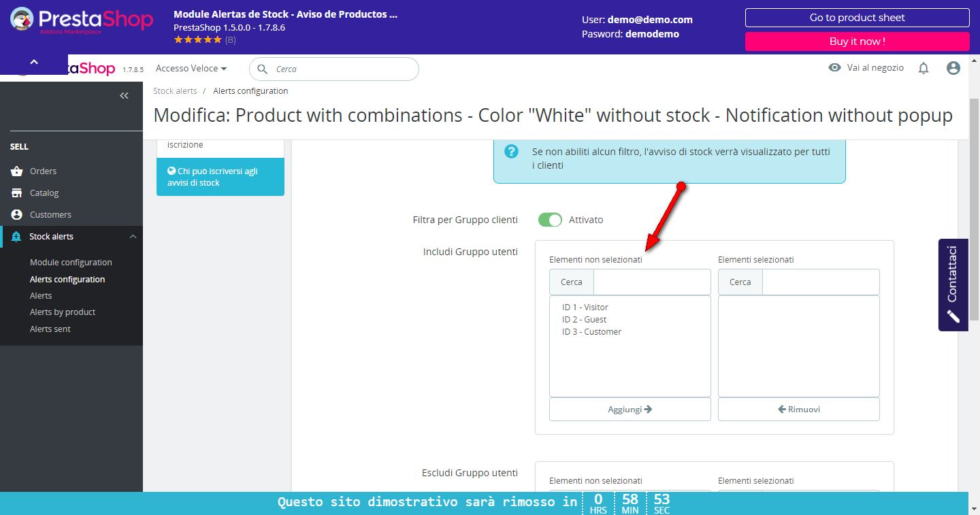Click the Cerca field above unselected elements
Screen dimensions: 980x515
651,282
